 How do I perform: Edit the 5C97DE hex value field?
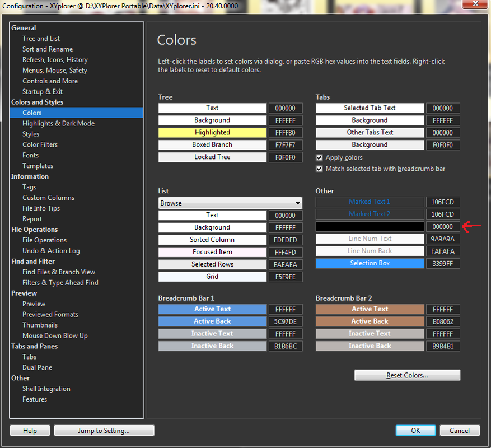[286, 322]
